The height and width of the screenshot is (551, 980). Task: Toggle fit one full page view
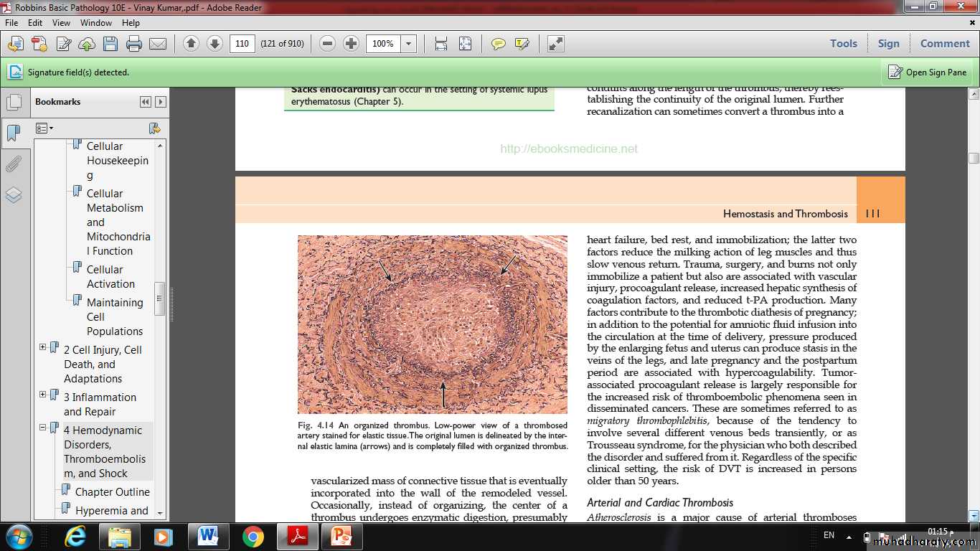[x=465, y=44]
